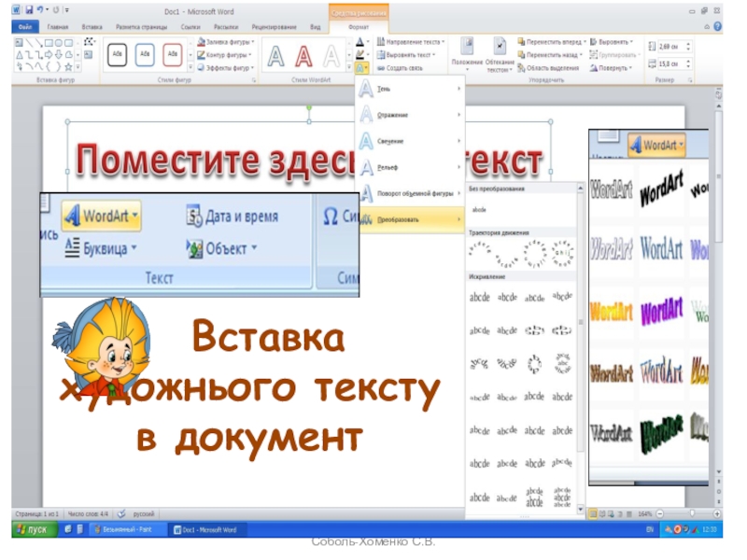Image resolution: width=747 pixels, height=560 pixels.
Task: Open the Рельеф effects submenu
Action: pyautogui.click(x=410, y=167)
